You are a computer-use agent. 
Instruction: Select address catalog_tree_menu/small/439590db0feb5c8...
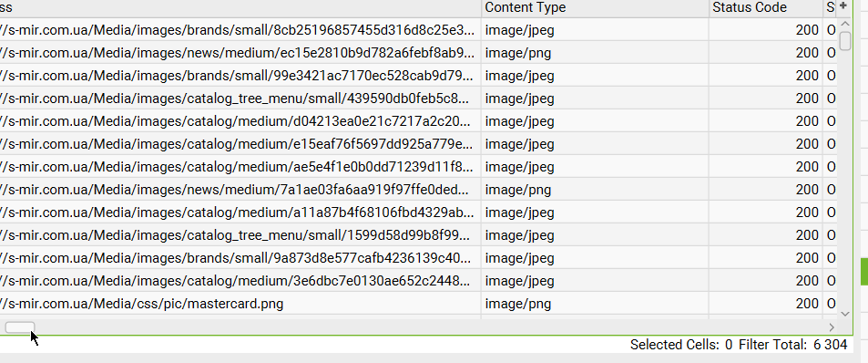pyautogui.click(x=240, y=99)
